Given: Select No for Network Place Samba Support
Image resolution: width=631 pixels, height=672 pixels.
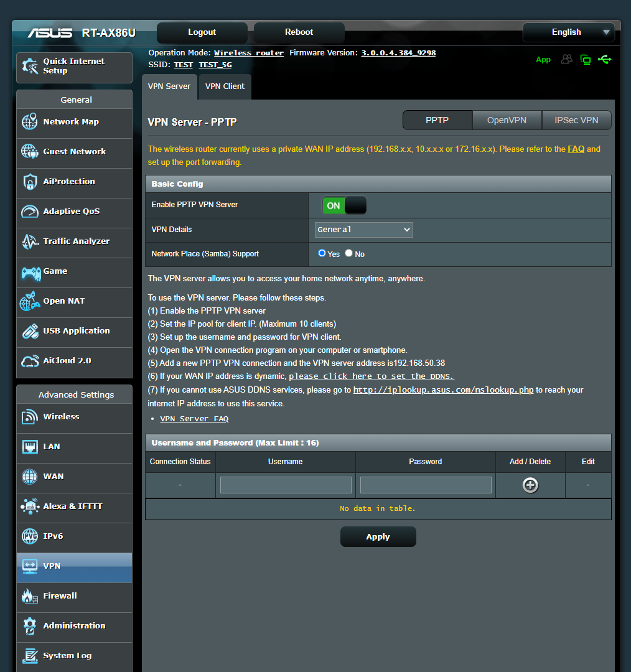Looking at the screenshot, I should point(348,253).
